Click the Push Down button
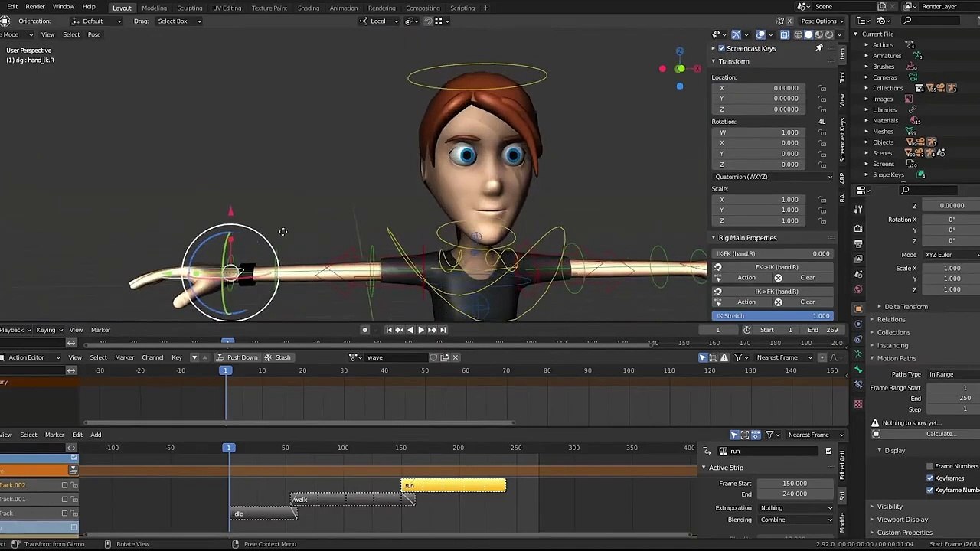 237,357
